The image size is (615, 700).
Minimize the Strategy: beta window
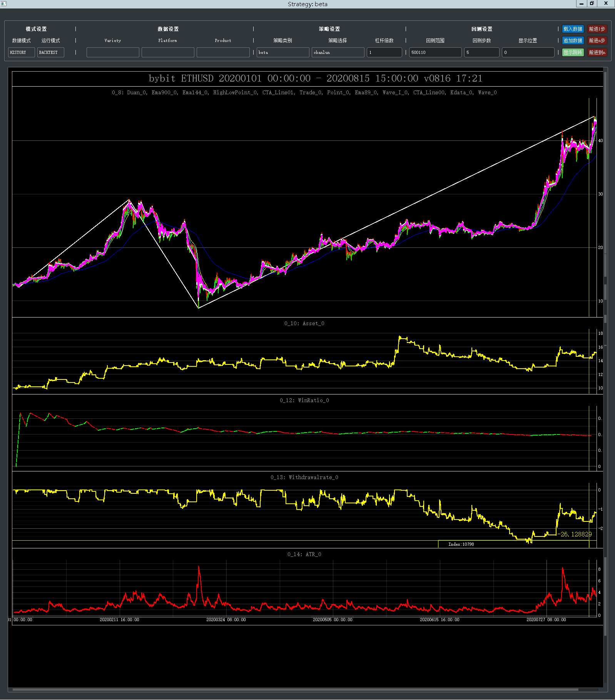tap(581, 4)
